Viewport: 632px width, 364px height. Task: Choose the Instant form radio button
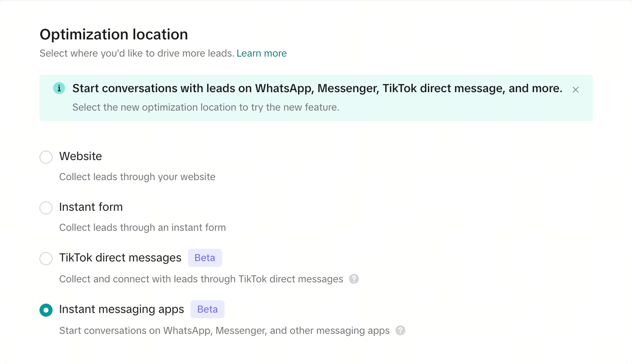coord(46,208)
